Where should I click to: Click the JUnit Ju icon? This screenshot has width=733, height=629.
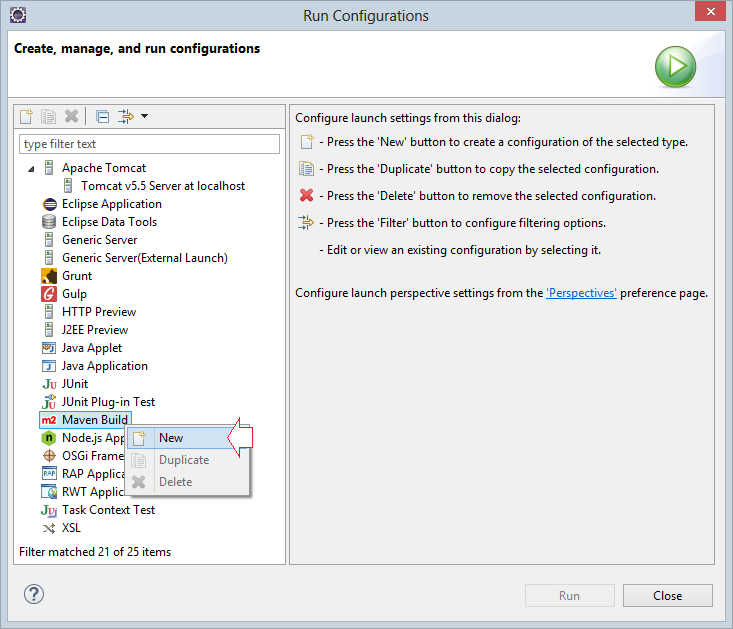[x=49, y=384]
